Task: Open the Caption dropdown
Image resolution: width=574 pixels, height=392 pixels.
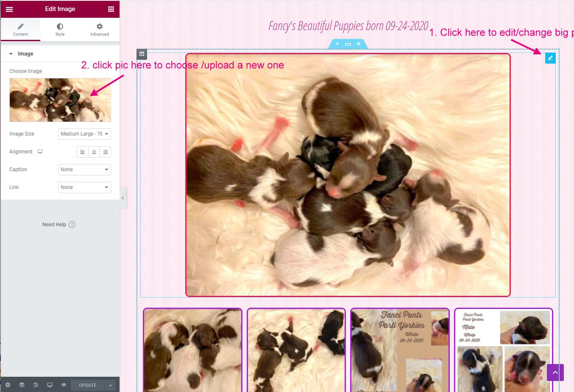Action: 84,170
